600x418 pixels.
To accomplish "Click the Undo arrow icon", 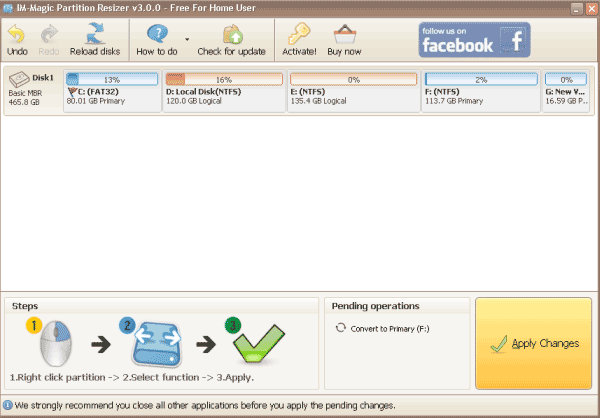I will click(x=16, y=34).
